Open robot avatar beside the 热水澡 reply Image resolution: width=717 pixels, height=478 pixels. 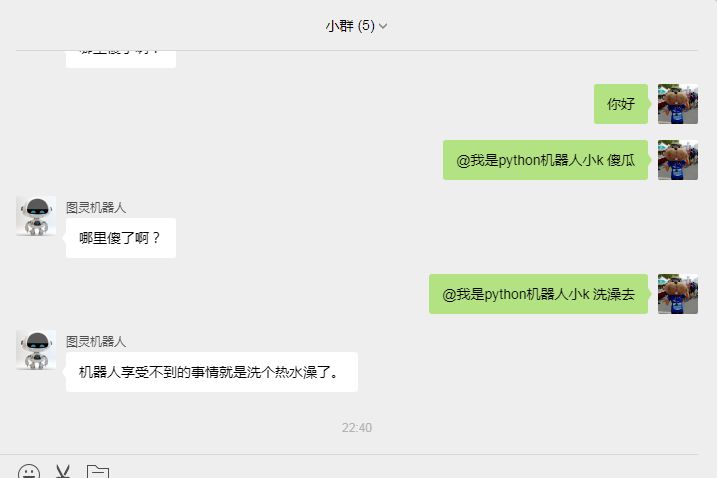point(36,350)
